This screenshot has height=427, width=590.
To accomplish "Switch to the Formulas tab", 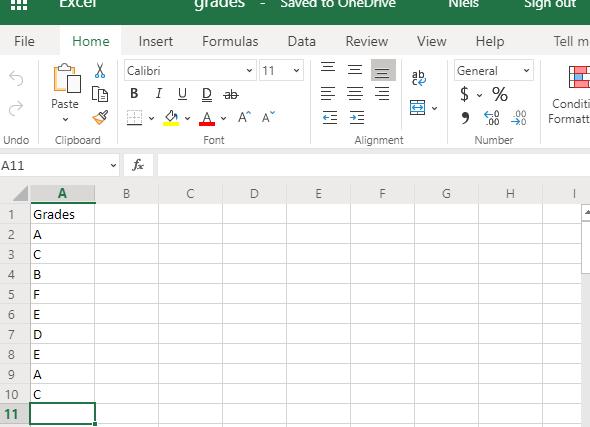I will 230,41.
